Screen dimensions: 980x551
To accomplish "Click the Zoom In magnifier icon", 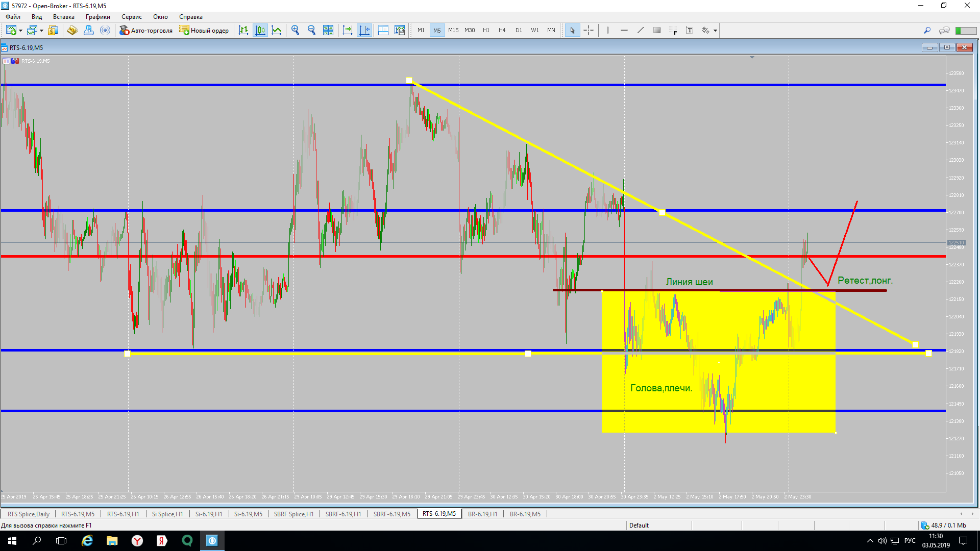I will pyautogui.click(x=295, y=31).
